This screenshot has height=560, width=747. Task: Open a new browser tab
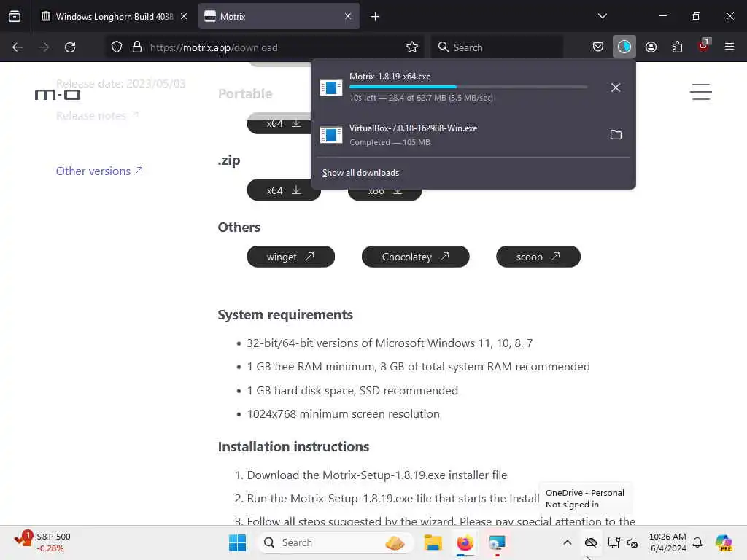(376, 17)
